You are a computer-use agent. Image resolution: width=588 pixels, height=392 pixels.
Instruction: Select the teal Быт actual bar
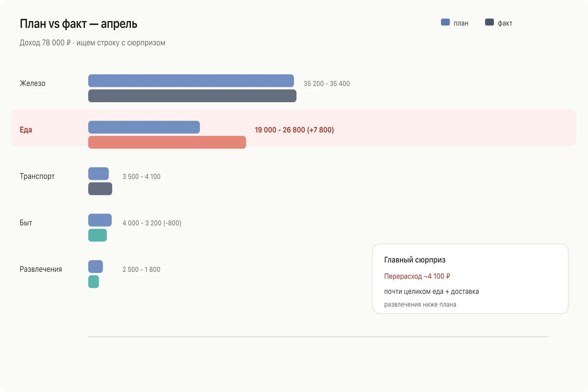point(97,235)
